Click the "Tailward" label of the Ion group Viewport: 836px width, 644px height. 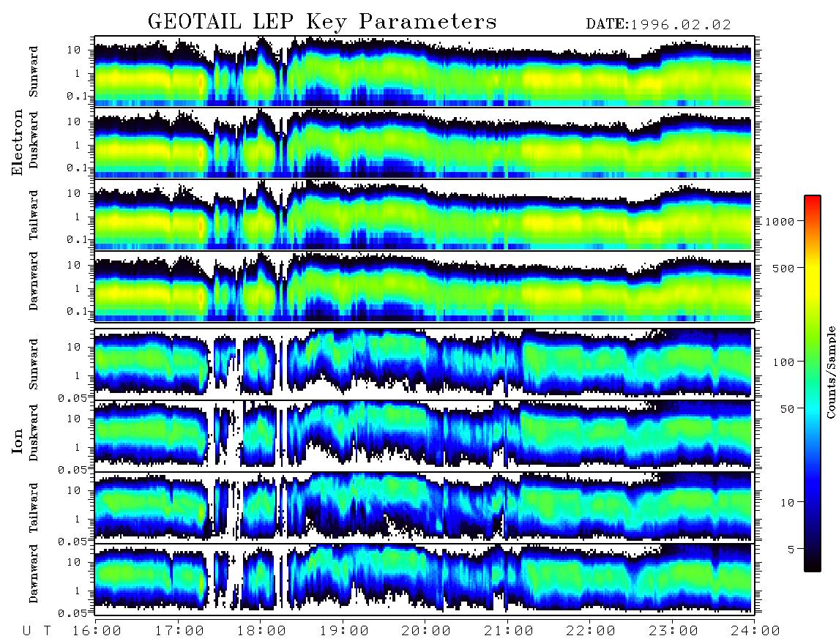(x=34, y=508)
